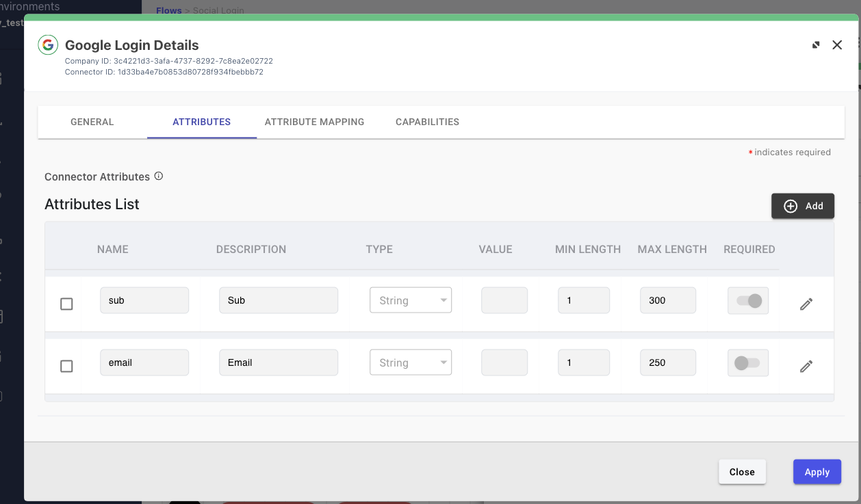
Task: Click the MIN LENGTH column header
Action: [588, 249]
